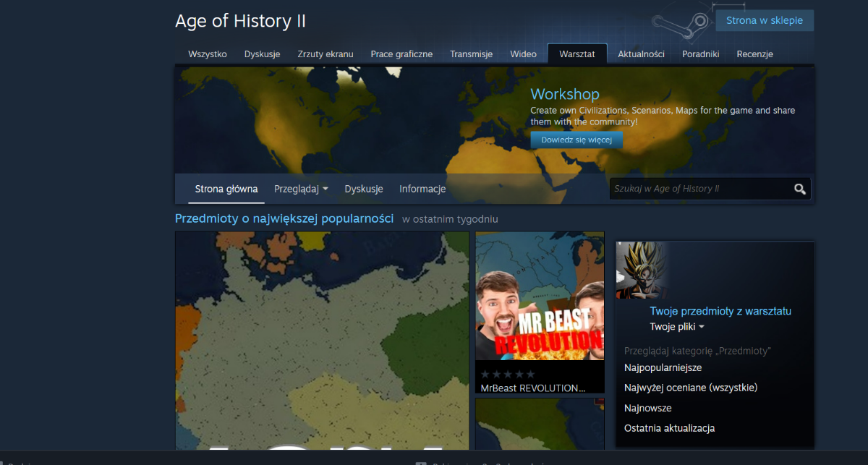Switch to Poradniki tab
This screenshot has height=465, width=868.
click(700, 54)
